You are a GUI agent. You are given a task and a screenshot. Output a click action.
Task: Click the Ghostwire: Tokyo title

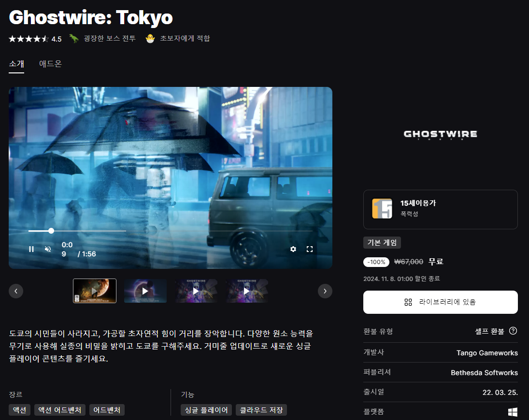91,17
